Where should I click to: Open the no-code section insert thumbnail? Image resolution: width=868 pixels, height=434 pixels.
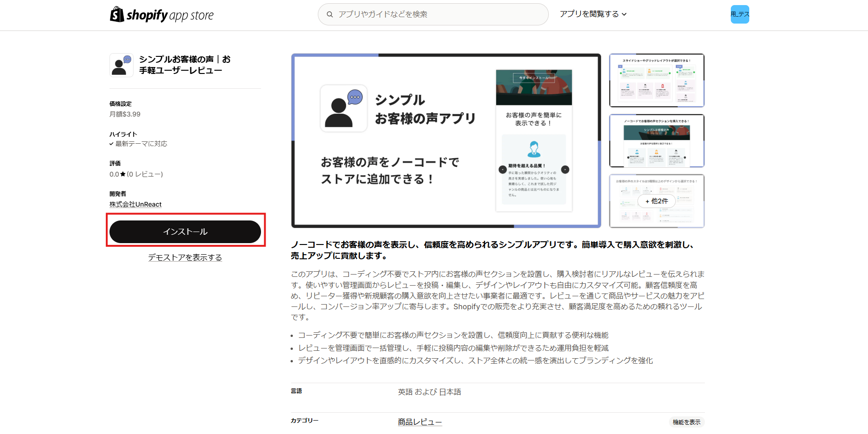point(657,141)
